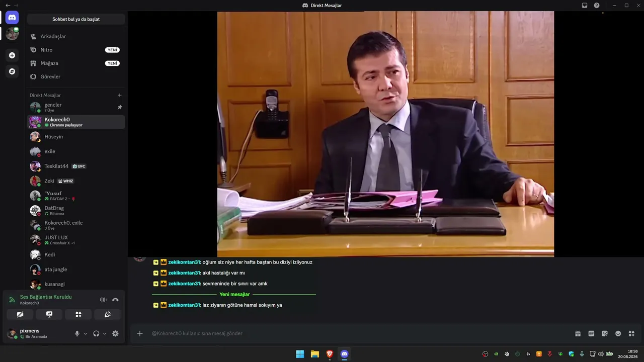Expand microphone input options arrow
Viewport: 644px width, 362px height.
tap(86, 334)
